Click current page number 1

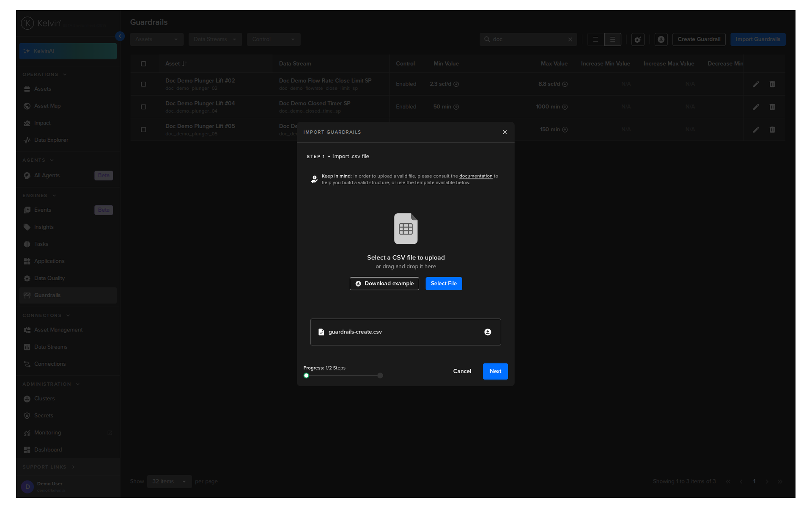(x=754, y=482)
